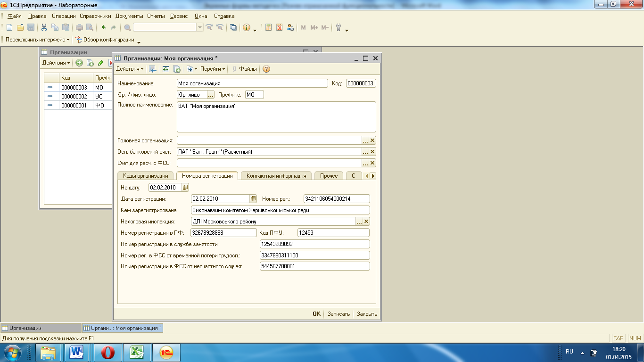Click the Find magnifier toolbar icon
The width and height of the screenshot is (644, 362).
pos(128,27)
